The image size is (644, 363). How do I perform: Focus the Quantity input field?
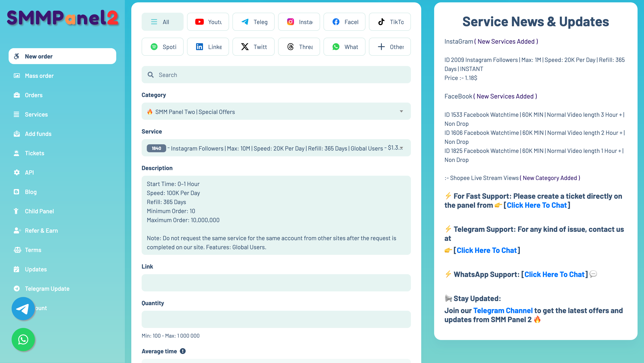(276, 319)
